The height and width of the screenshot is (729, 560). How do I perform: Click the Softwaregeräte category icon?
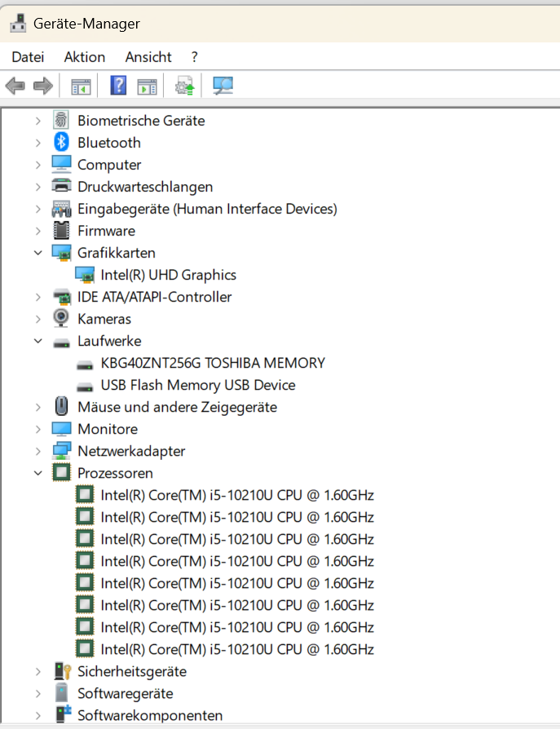[61, 692]
